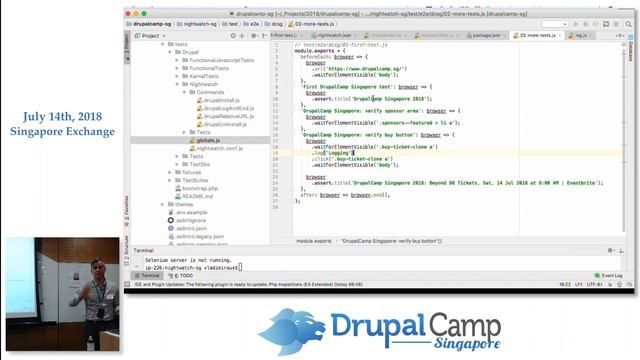
Task: Click the search magnifier icon at top right
Action: [x=628, y=24]
